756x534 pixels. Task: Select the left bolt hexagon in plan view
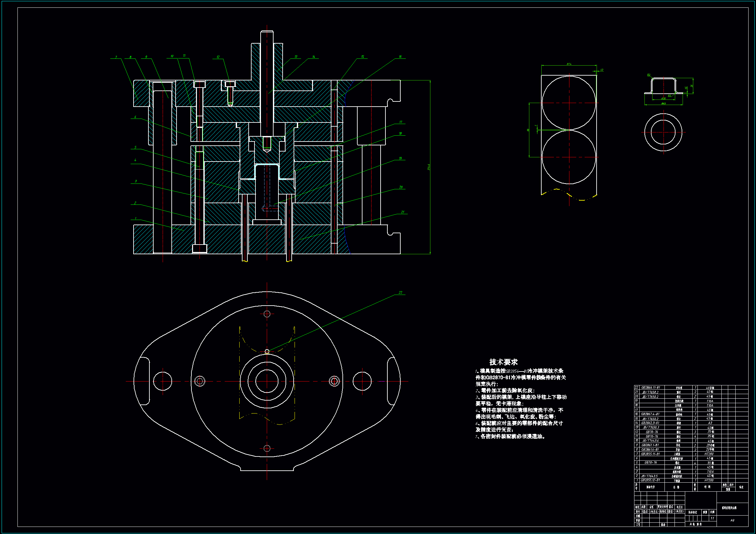pyautogui.click(x=200, y=381)
